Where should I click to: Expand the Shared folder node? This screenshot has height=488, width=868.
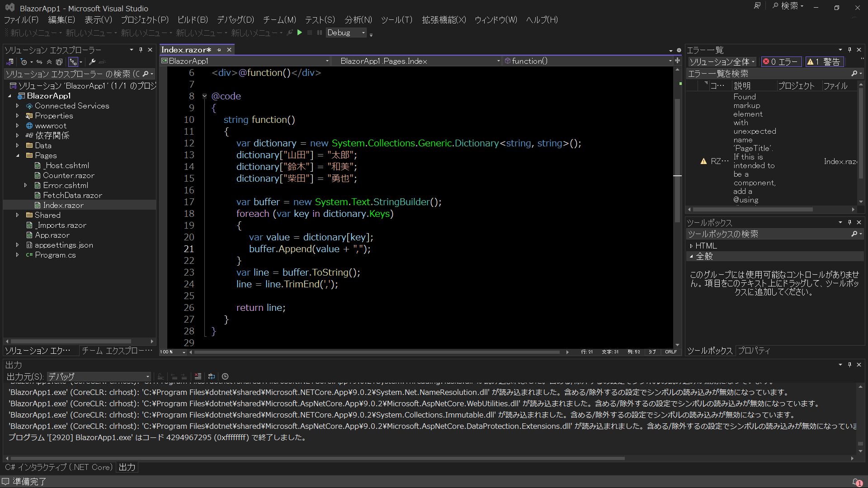coord(18,215)
